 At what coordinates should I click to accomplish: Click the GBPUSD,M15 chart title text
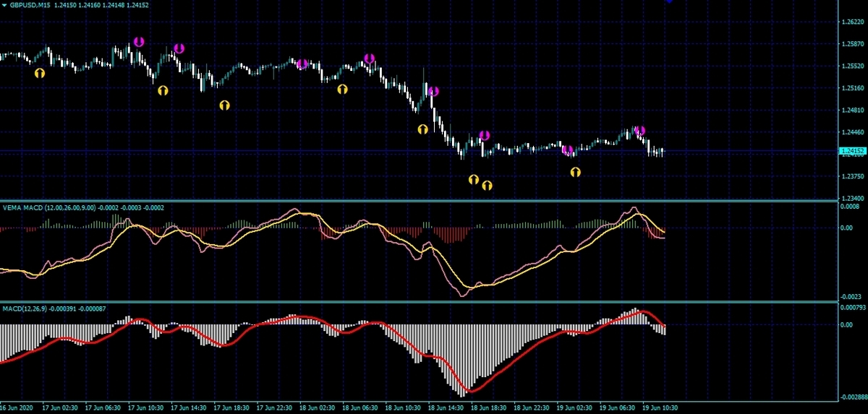coord(31,4)
